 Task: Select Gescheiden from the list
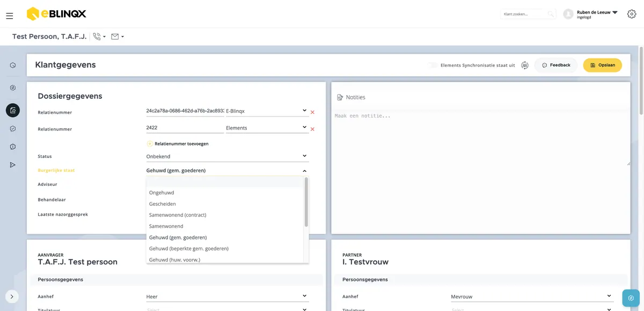(225, 204)
